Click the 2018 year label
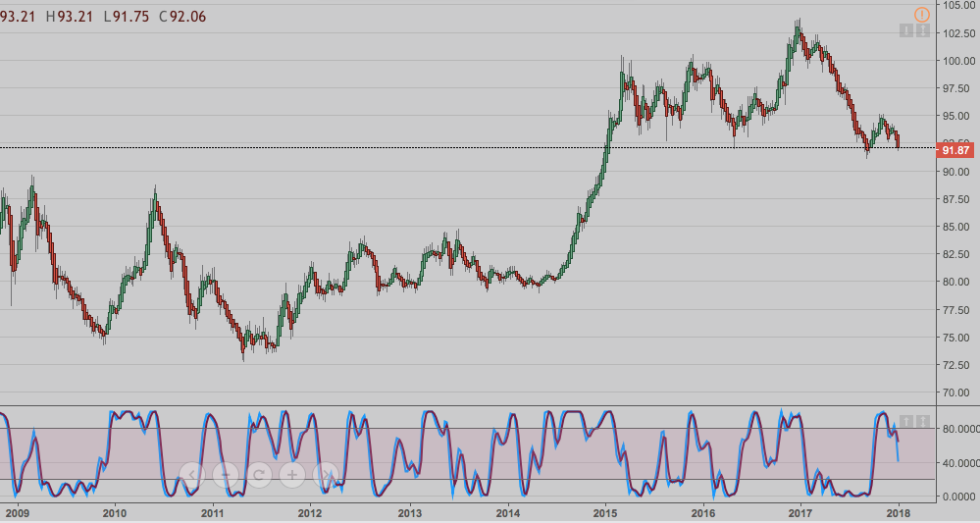This screenshot has height=523, width=980. [899, 513]
